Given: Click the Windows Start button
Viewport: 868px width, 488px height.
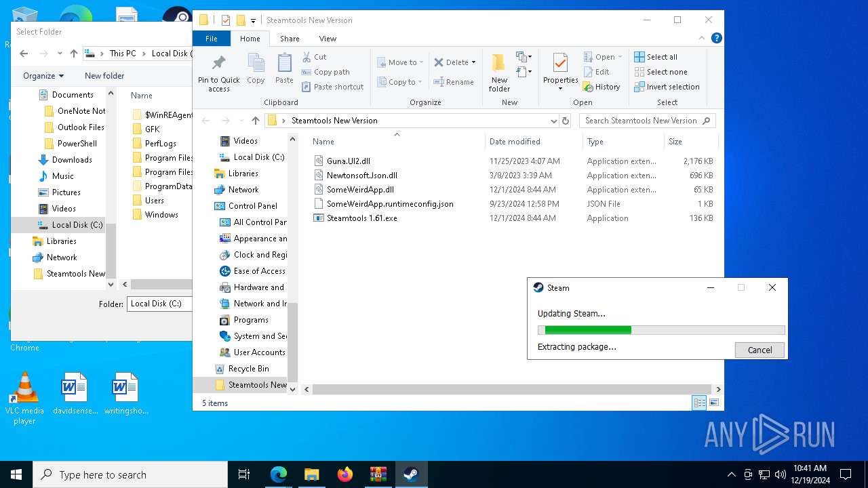Looking at the screenshot, I should [16, 474].
